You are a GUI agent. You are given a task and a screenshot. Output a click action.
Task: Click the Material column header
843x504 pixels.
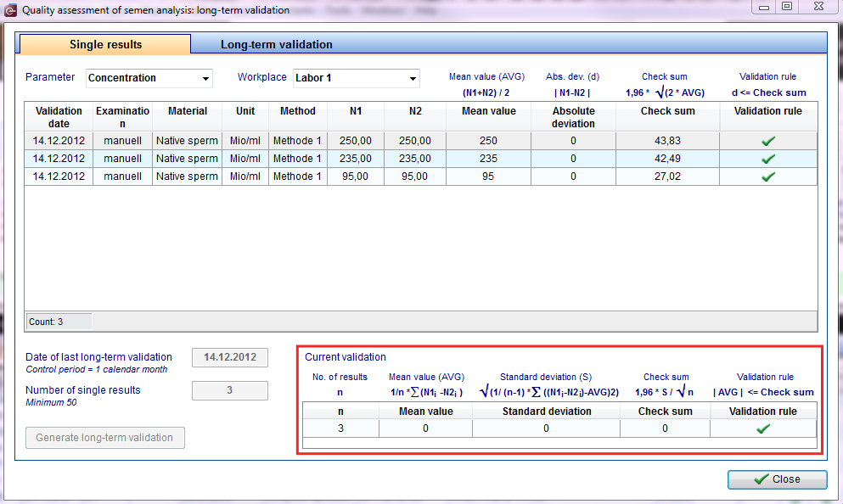pyautogui.click(x=187, y=117)
